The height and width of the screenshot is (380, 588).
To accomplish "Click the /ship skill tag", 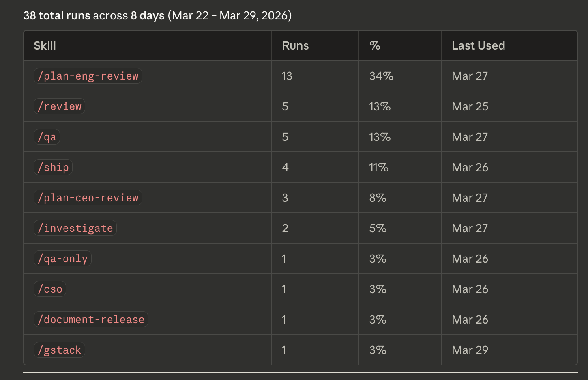I will 53,167.
